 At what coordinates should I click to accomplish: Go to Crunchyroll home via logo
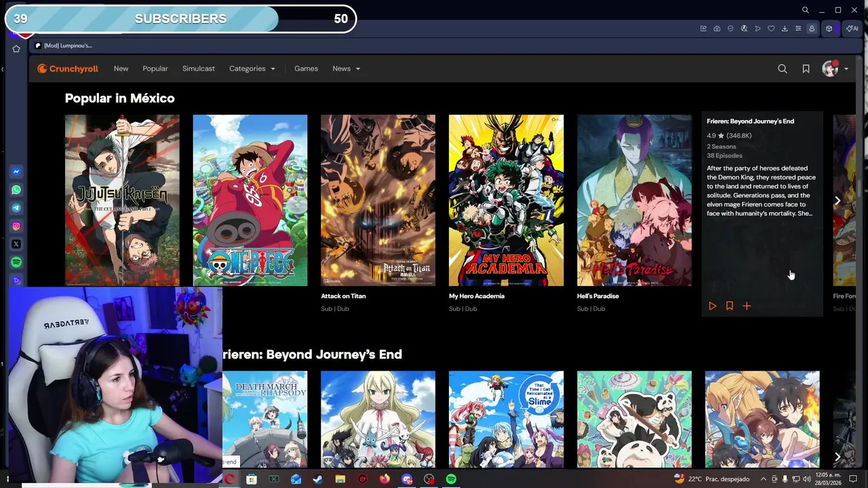click(68, 68)
